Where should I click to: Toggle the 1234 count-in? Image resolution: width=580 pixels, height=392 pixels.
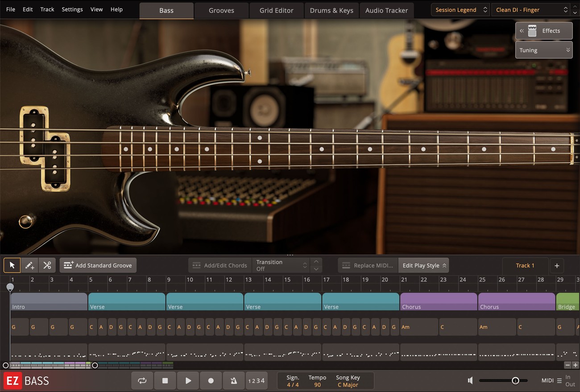[256, 380]
